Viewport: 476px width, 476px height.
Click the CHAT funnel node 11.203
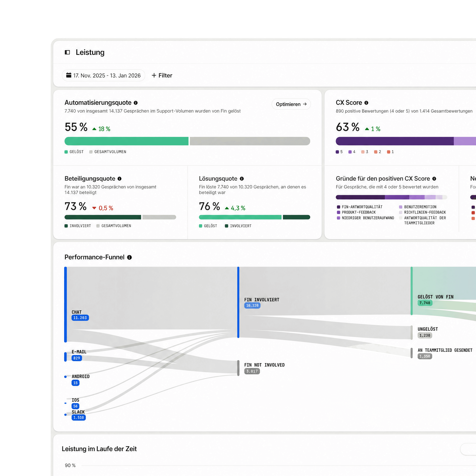tap(80, 318)
